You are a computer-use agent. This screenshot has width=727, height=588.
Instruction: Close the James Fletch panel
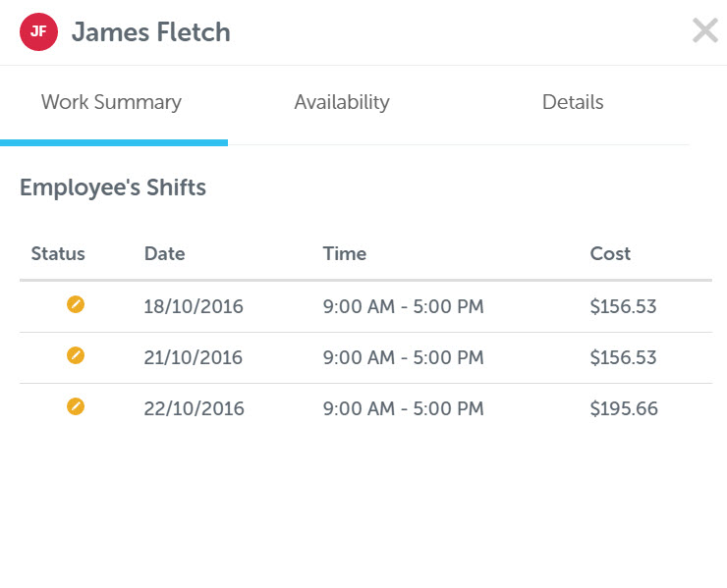click(x=704, y=30)
